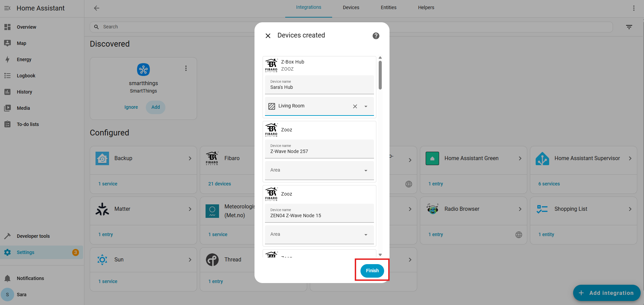Add the smartthings integration
Viewport: 644px width, 305px height.
(156, 107)
